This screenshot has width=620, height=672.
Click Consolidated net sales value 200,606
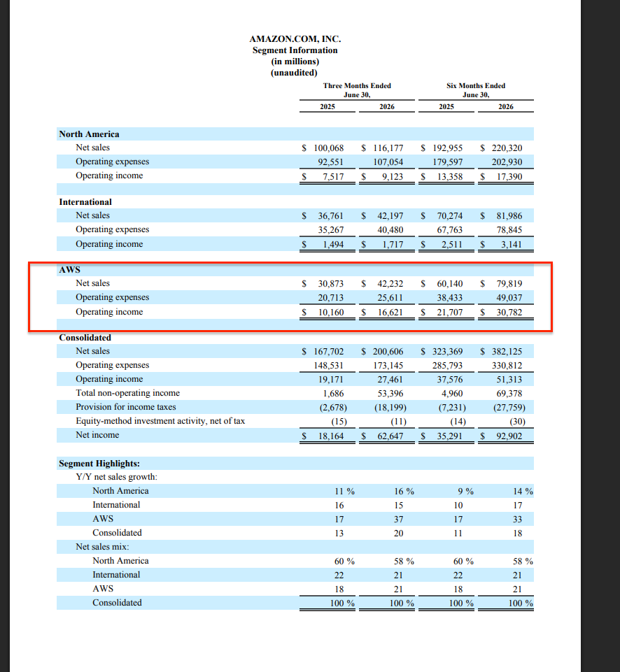coord(388,352)
